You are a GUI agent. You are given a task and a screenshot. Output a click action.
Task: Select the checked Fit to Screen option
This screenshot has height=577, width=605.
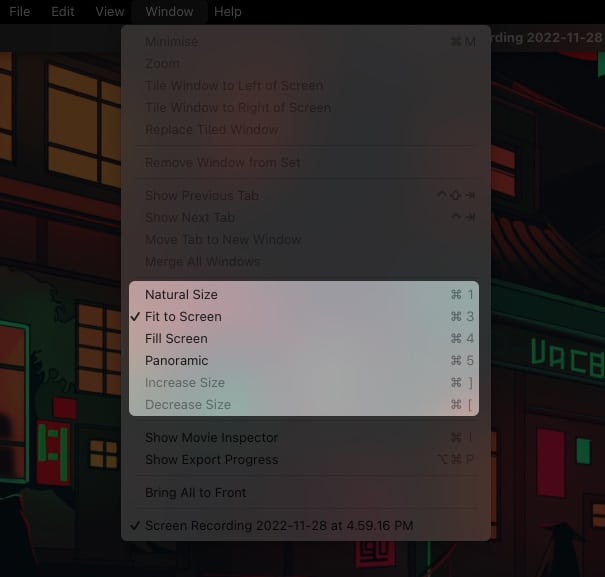pos(304,316)
